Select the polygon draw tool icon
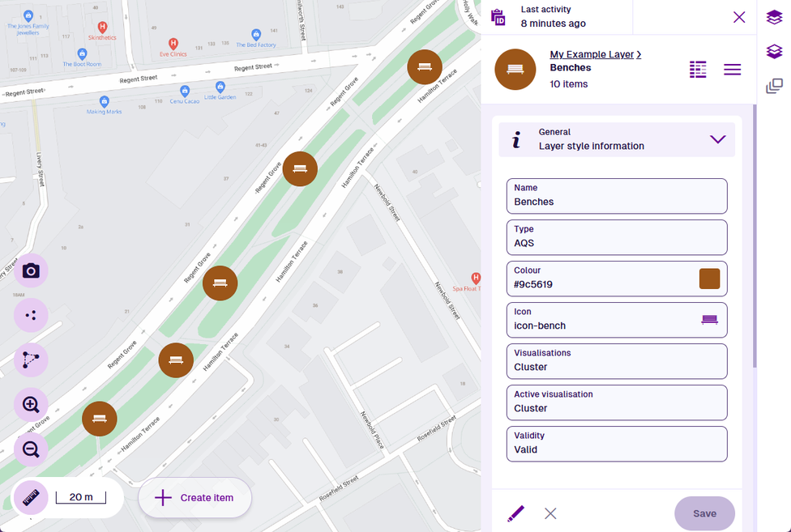The width and height of the screenshot is (791, 532). coord(31,360)
